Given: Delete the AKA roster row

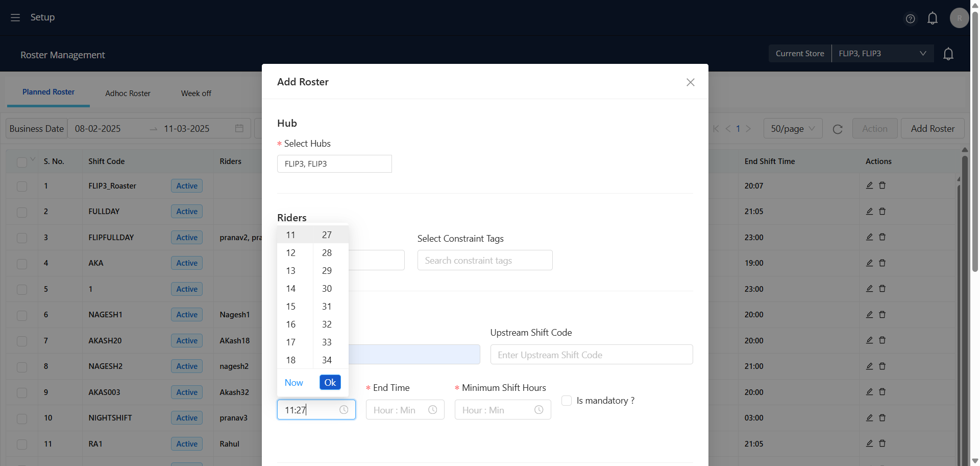Looking at the screenshot, I should 882,263.
